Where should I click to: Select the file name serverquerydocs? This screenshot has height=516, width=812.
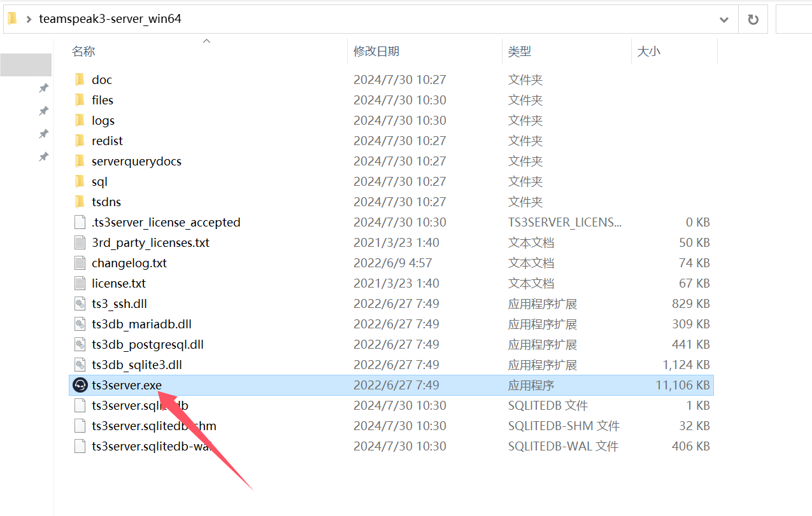tap(136, 161)
